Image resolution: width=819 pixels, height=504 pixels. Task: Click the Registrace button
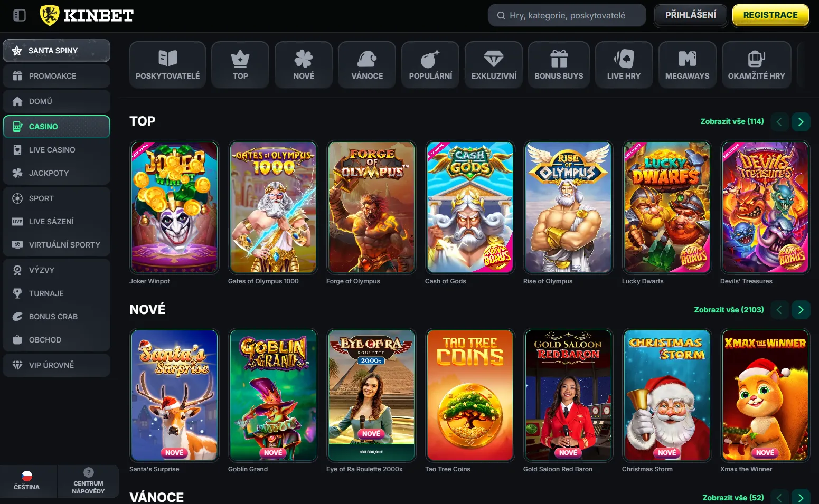[x=770, y=15]
